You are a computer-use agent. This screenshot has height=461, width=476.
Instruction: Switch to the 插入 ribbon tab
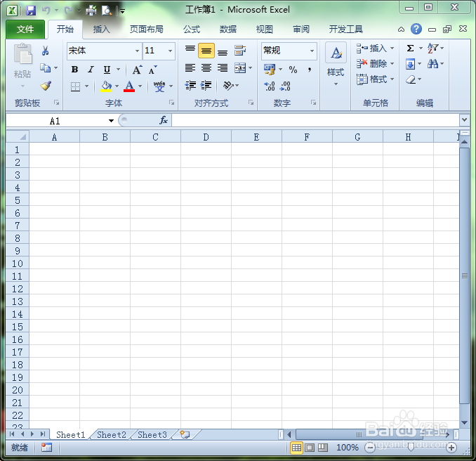pyautogui.click(x=101, y=30)
